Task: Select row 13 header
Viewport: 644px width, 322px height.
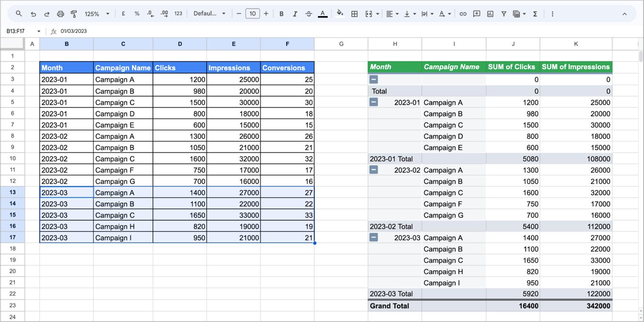Action: pos(12,192)
